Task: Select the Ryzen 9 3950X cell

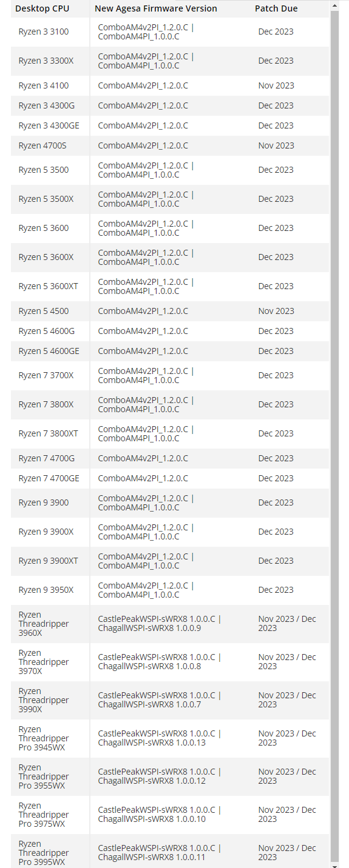Action: (x=50, y=590)
